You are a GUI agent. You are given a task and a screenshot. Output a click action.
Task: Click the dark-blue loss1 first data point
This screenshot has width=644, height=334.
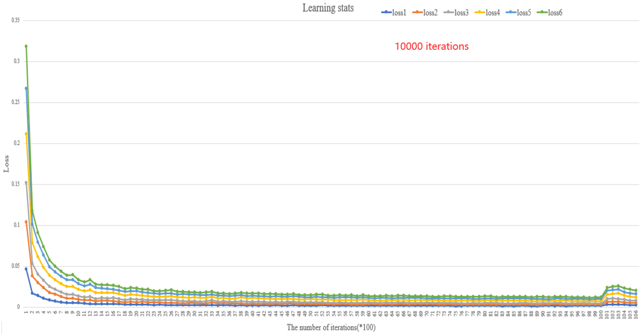pyautogui.click(x=26, y=269)
